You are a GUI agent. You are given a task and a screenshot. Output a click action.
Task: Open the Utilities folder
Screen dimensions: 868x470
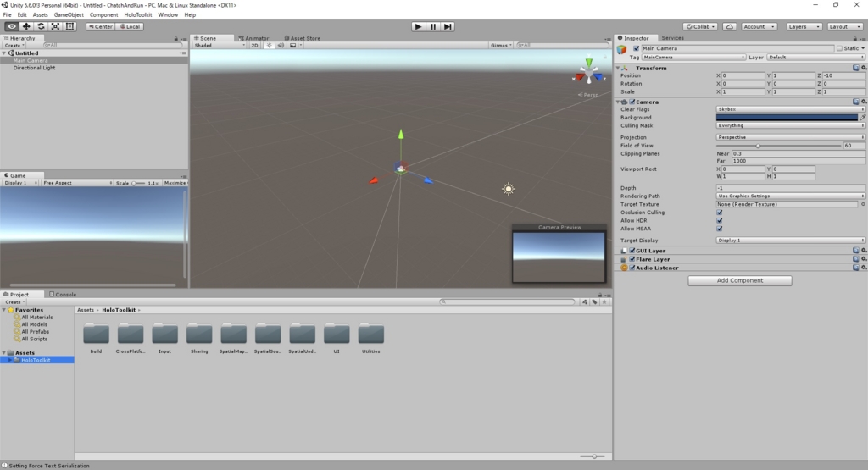pyautogui.click(x=371, y=339)
